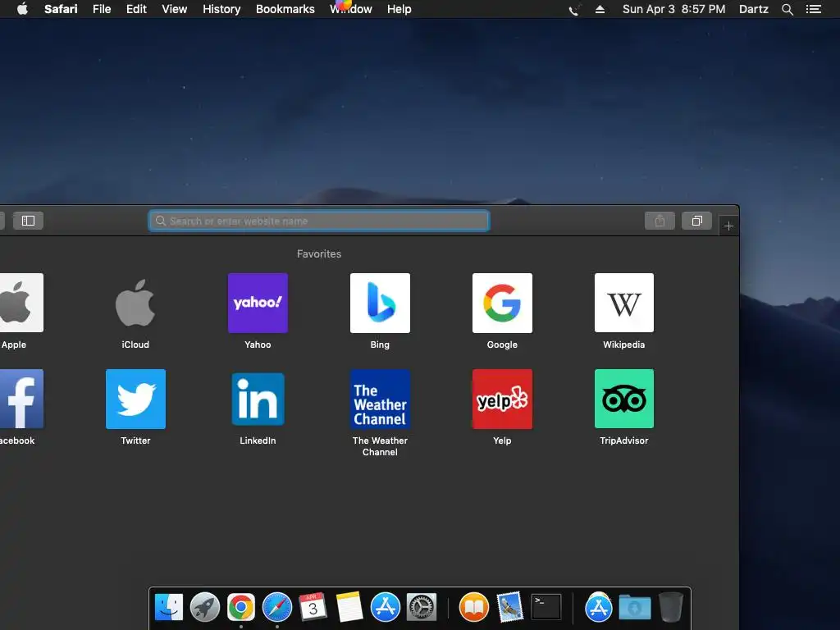Open Terminal from the Dock

(x=546, y=607)
